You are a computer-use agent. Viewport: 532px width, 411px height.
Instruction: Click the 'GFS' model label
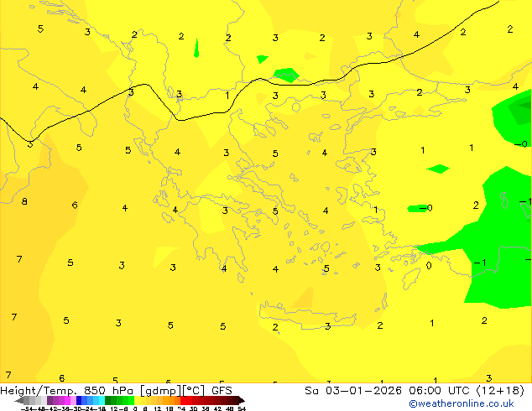[x=222, y=391]
